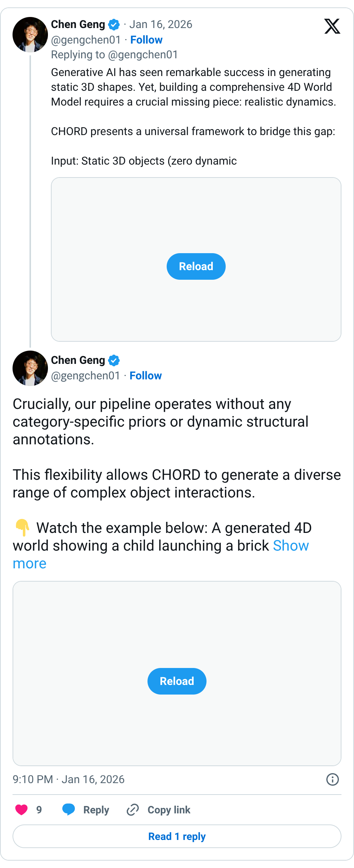Click the Jan 16, 2026 date in top tweet
The width and height of the screenshot is (354, 868).
pos(161,24)
